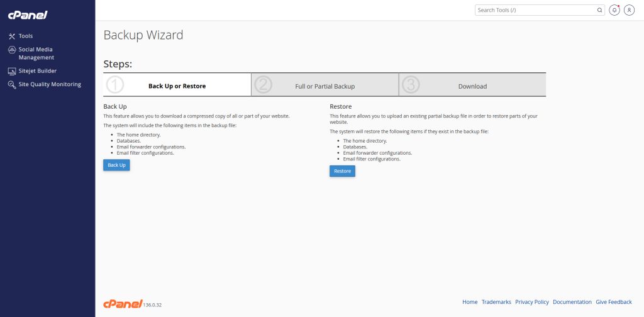Click the Backup Wizard page title
Image resolution: width=644 pixels, height=317 pixels.
point(143,35)
